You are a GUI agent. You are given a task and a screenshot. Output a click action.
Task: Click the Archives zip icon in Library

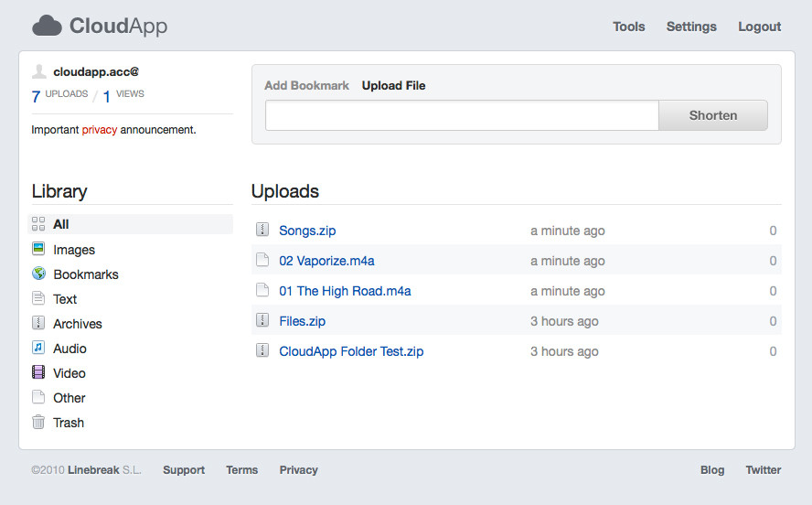[38, 323]
